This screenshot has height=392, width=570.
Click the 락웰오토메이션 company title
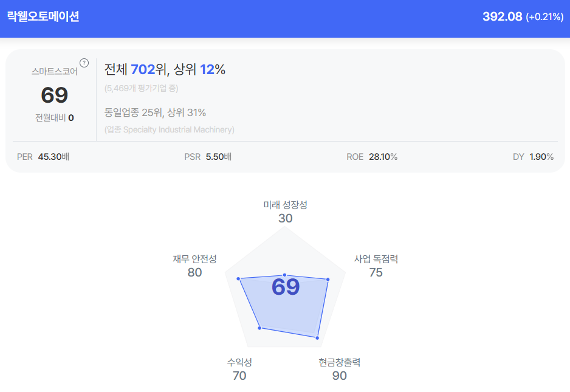click(43, 16)
